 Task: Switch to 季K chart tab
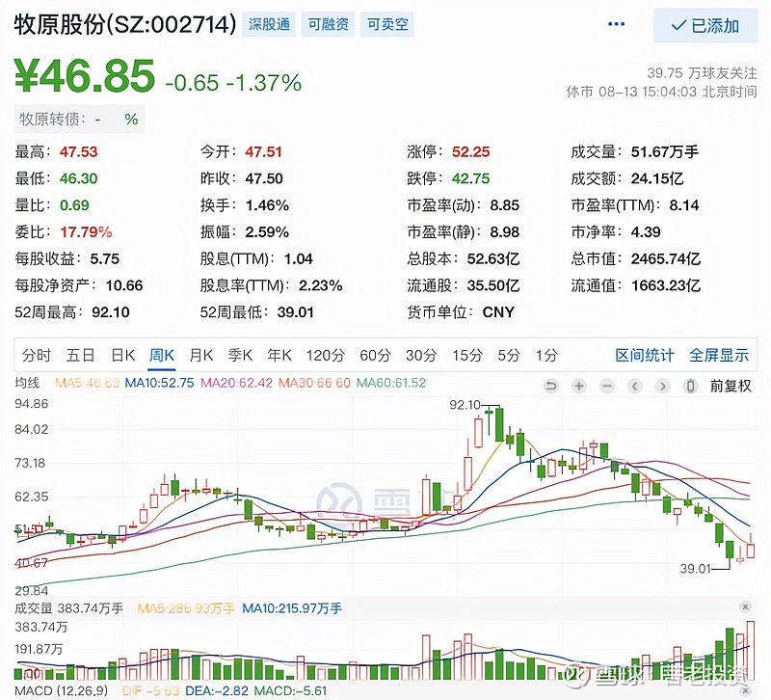(240, 355)
